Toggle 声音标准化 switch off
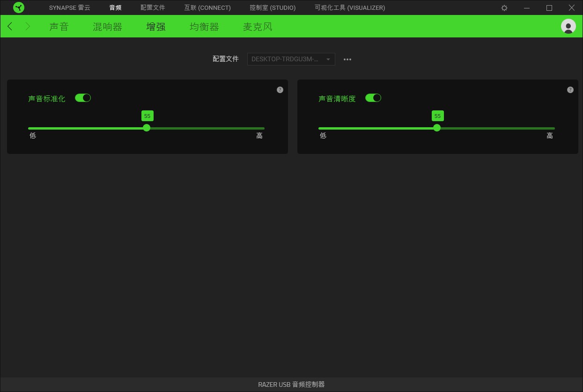583x392 pixels. click(x=83, y=98)
